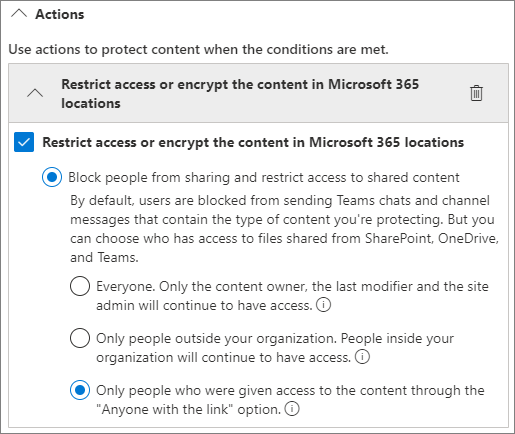515x434 pixels.
Task: Select the Everyone radio button
Action: (x=80, y=286)
